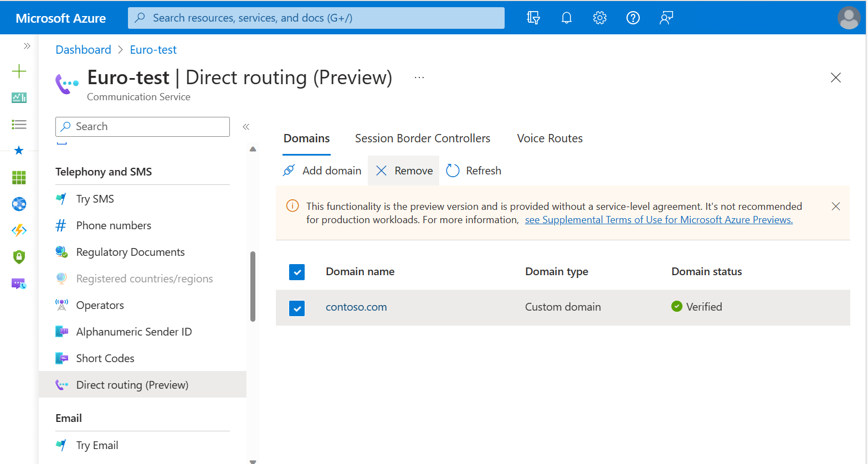Screen dimensions: 868x464
Task: Open All services list icon
Action: (x=19, y=124)
